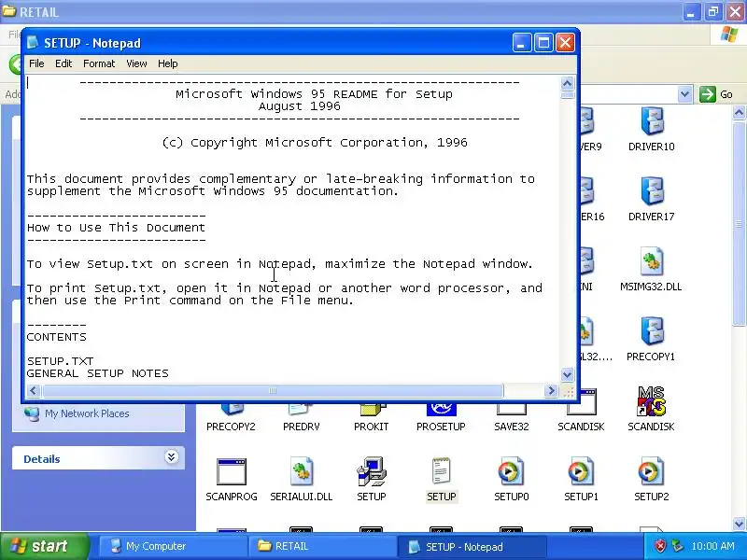The height and width of the screenshot is (560, 747).
Task: Click the network connection tray icon
Action: click(677, 546)
